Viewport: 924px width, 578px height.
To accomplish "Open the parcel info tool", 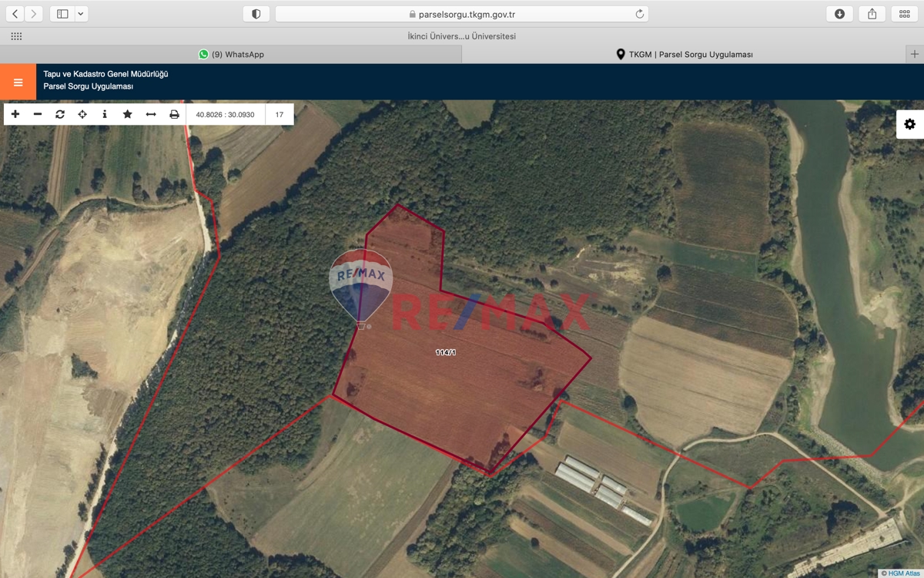I will [x=105, y=114].
